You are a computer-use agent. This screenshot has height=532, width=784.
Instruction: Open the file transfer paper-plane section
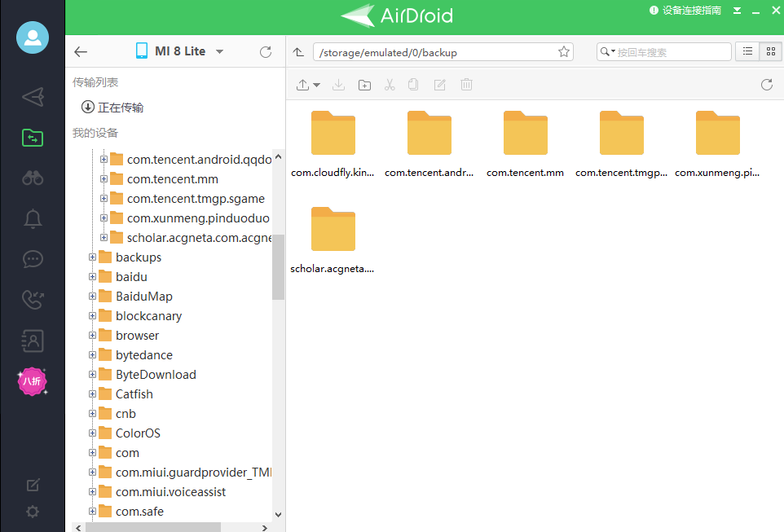tap(33, 97)
